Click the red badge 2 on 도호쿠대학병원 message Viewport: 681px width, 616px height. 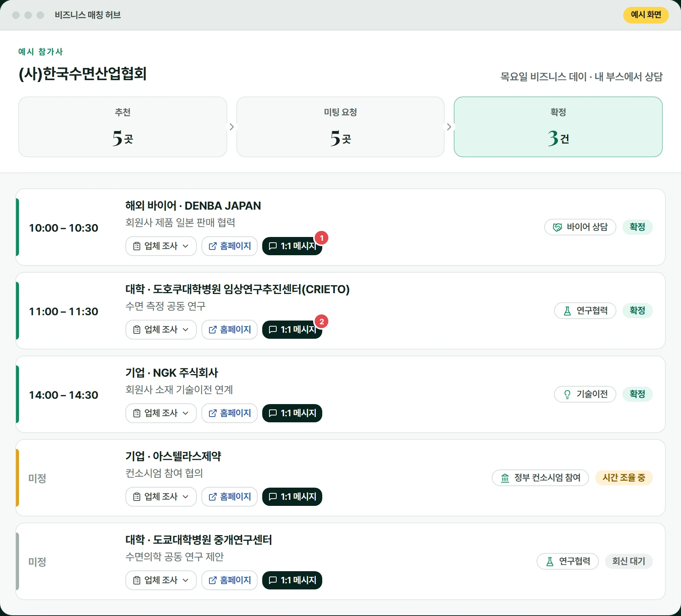[321, 322]
